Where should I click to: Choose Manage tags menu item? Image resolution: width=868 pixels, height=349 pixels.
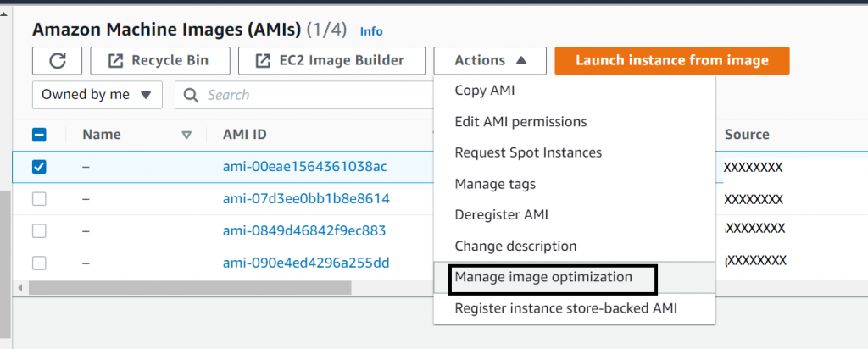click(575, 184)
